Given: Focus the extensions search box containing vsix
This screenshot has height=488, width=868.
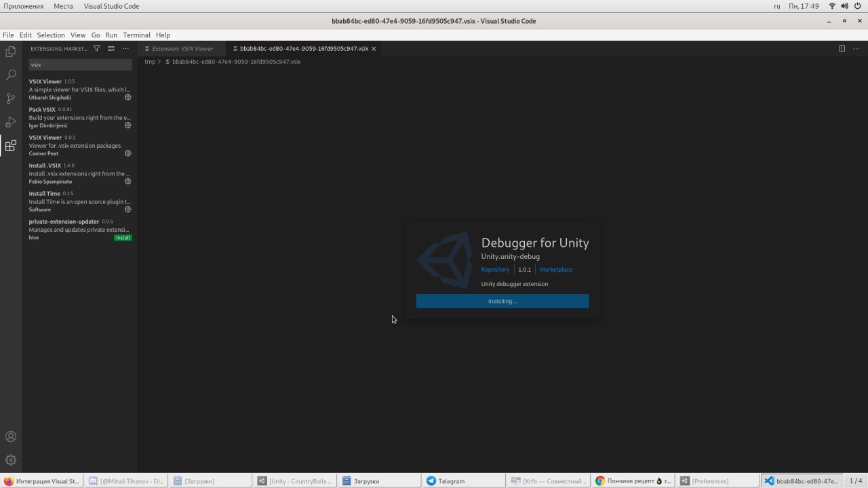Looking at the screenshot, I should coord(80,65).
